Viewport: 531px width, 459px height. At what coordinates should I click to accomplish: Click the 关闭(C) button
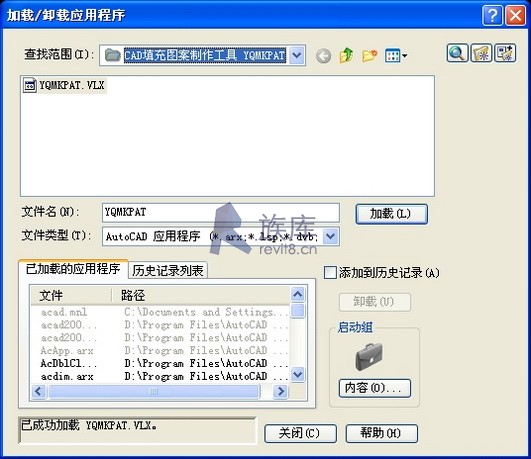300,433
